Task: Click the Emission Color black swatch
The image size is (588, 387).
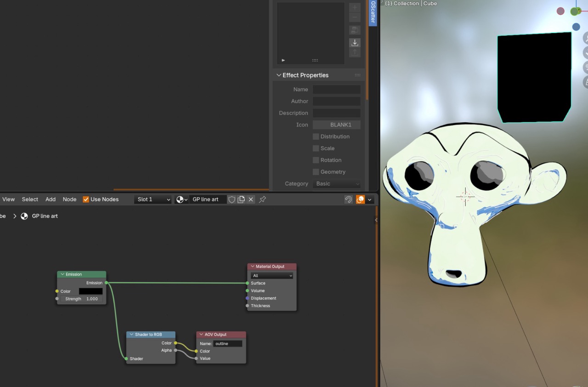Action: pos(90,291)
